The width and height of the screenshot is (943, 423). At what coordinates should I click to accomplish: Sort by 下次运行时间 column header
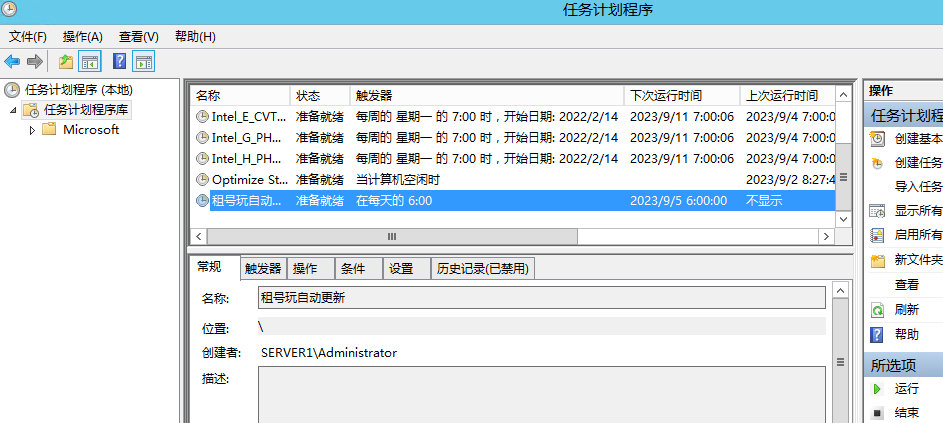(683, 96)
